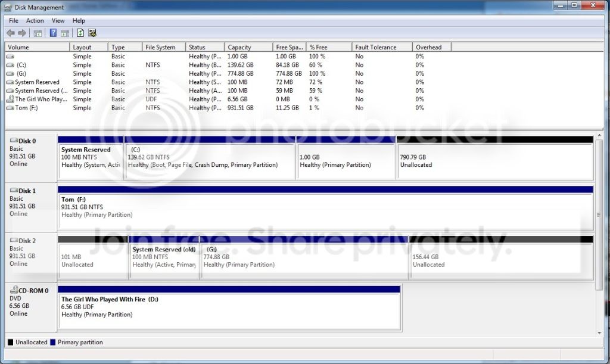Click 931.51 GB capacity cell for Tom (F:)
This screenshot has width=610, height=364.
pos(241,108)
